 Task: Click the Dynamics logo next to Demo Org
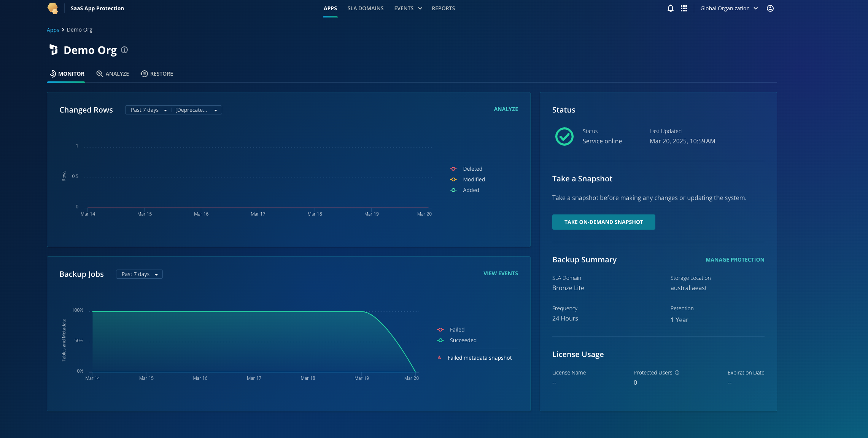point(54,50)
